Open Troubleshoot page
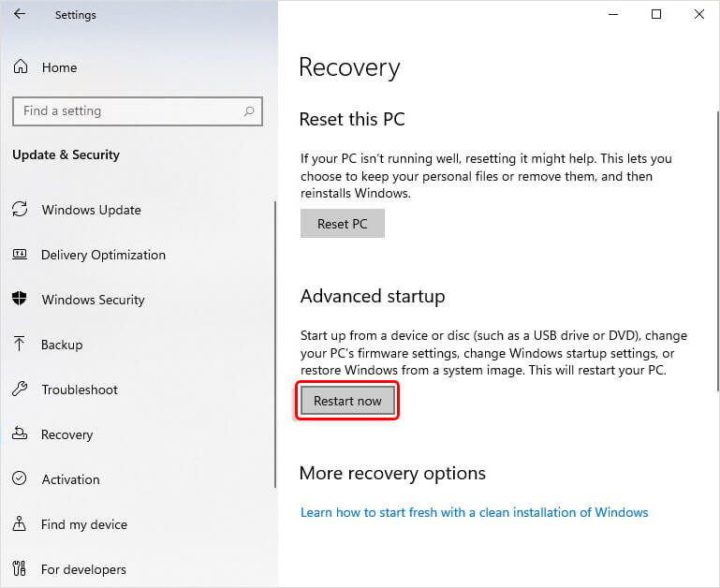720x588 pixels. (x=80, y=390)
